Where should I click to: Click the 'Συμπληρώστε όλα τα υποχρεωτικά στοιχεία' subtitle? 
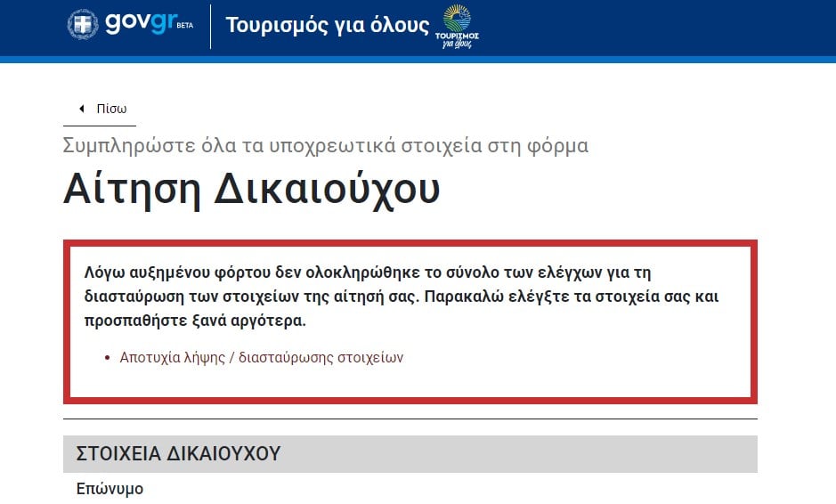click(x=325, y=145)
